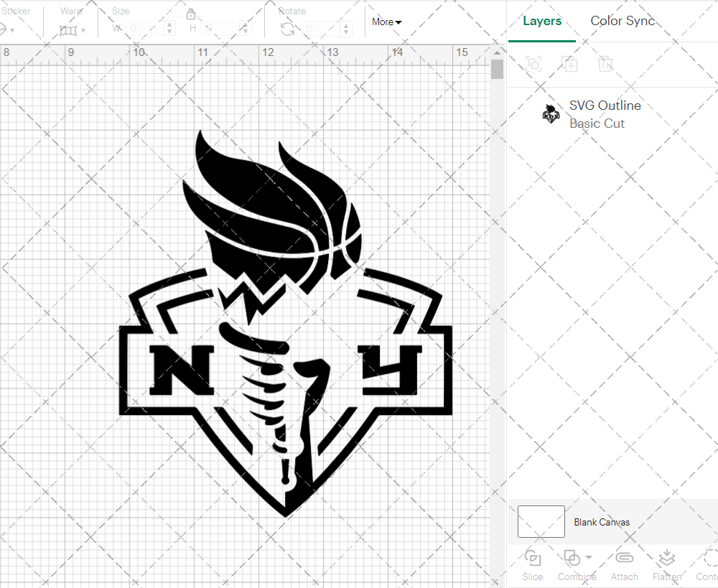Viewport: 718px width, 588px height.
Task: Duplicate the selected layer
Action: (x=569, y=64)
